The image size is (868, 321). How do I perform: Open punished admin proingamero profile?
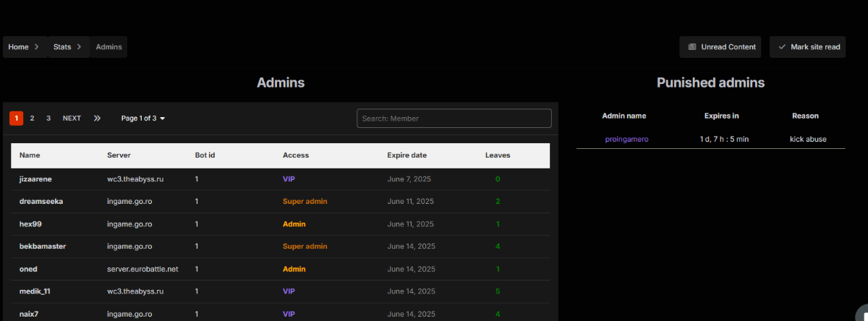(626, 139)
